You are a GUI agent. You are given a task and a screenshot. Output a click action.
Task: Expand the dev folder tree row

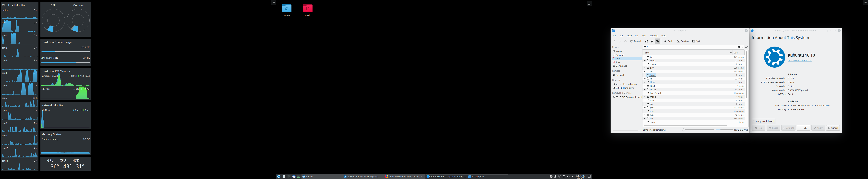point(645,68)
